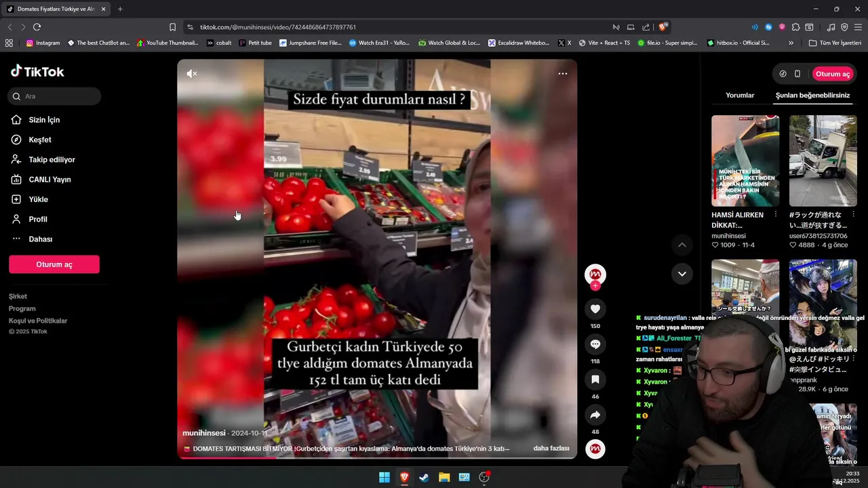Open the apps grid in bookmarks bar
Viewport: 868px width, 488px height.
9,43
